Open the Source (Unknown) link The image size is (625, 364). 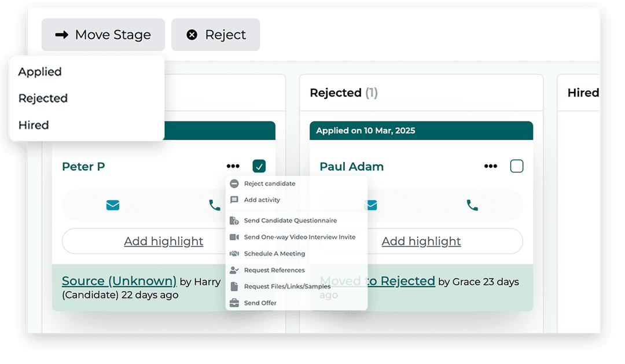[x=119, y=281]
